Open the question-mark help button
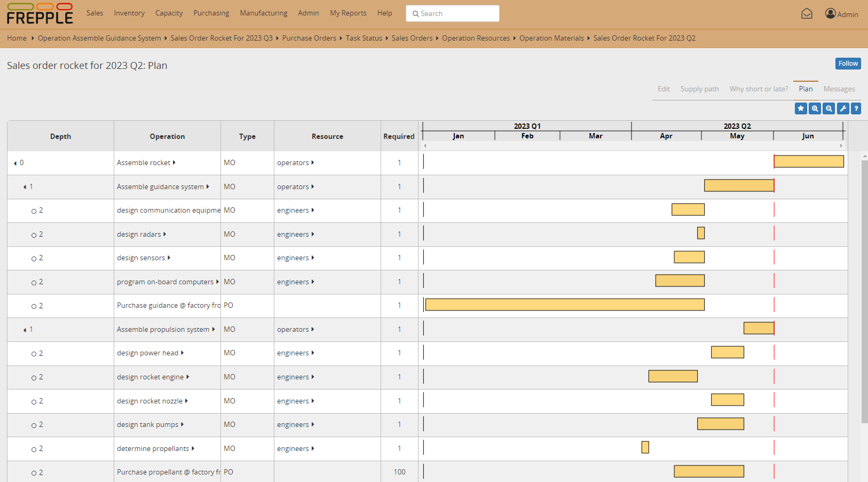 [856, 108]
